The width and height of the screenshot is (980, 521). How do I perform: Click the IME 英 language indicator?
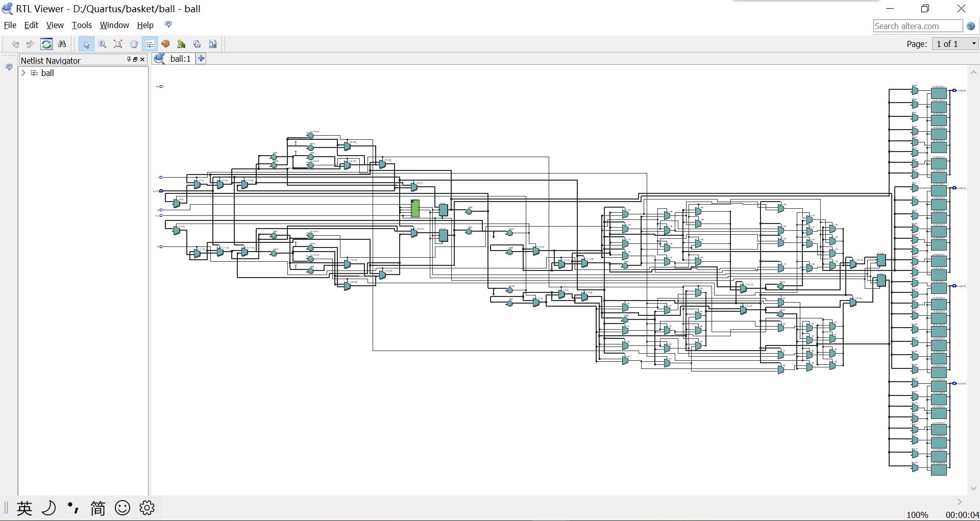(x=24, y=508)
